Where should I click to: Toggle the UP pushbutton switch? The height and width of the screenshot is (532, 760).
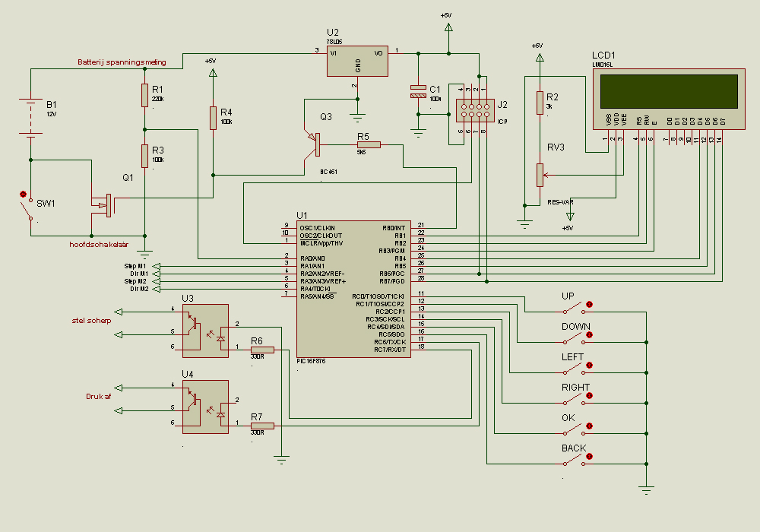click(x=575, y=309)
